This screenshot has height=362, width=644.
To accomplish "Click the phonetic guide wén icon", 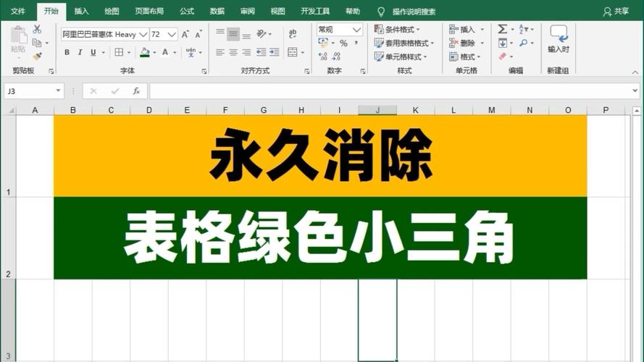I will coord(191,52).
